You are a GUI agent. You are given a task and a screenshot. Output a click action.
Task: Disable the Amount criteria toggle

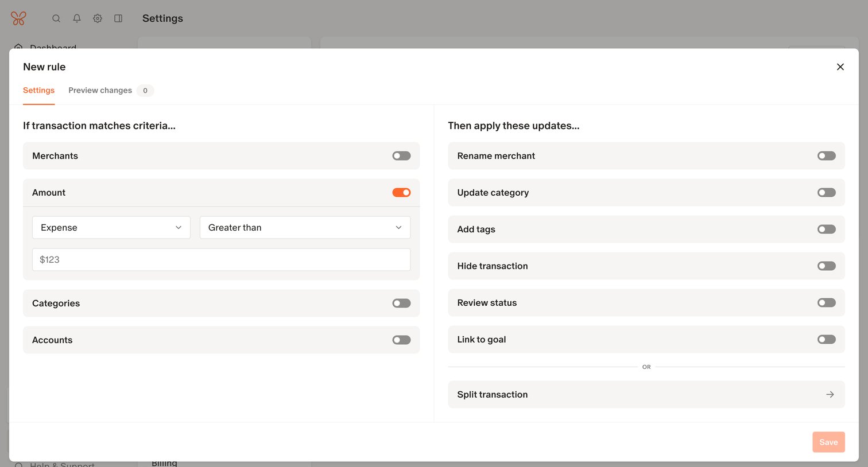(x=401, y=193)
